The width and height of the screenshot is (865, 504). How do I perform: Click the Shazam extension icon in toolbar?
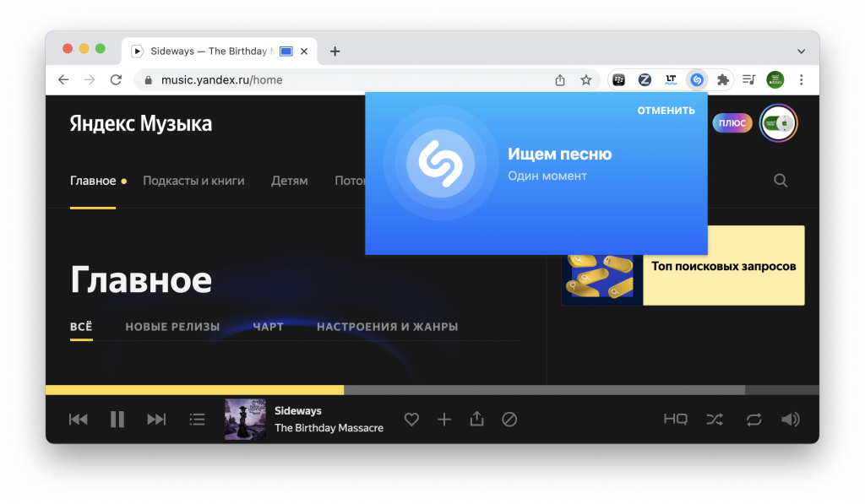click(697, 80)
